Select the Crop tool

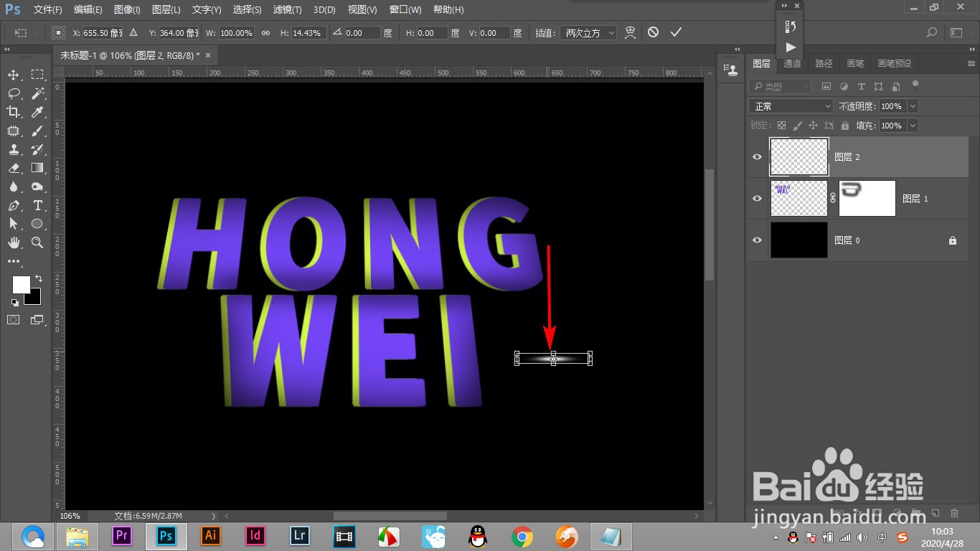[12, 112]
